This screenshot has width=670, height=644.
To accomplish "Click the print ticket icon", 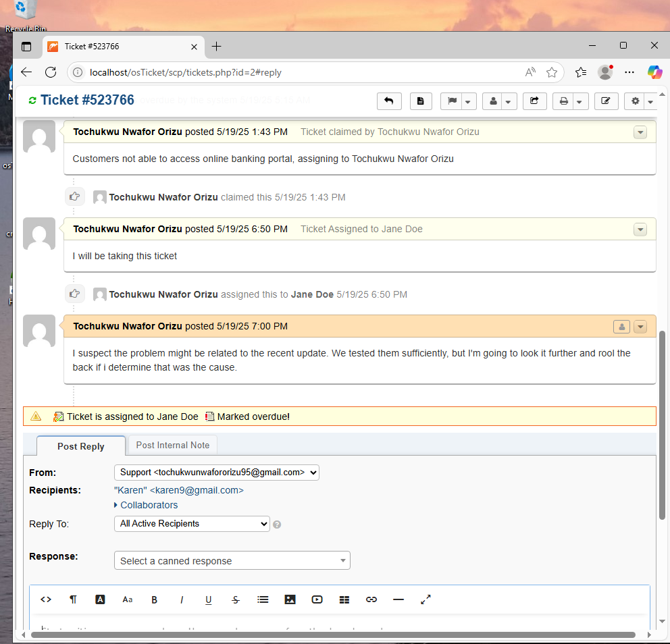I will (563, 101).
